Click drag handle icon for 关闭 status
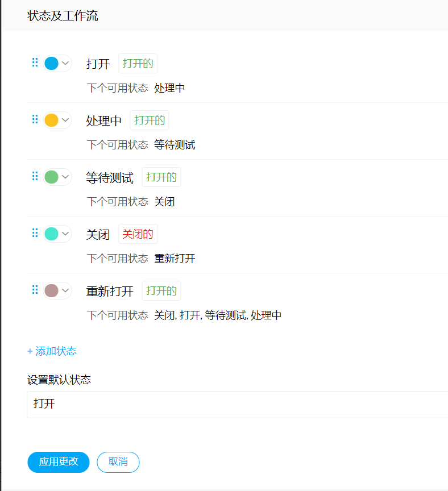Image resolution: width=448 pixels, height=491 pixels. tap(35, 233)
